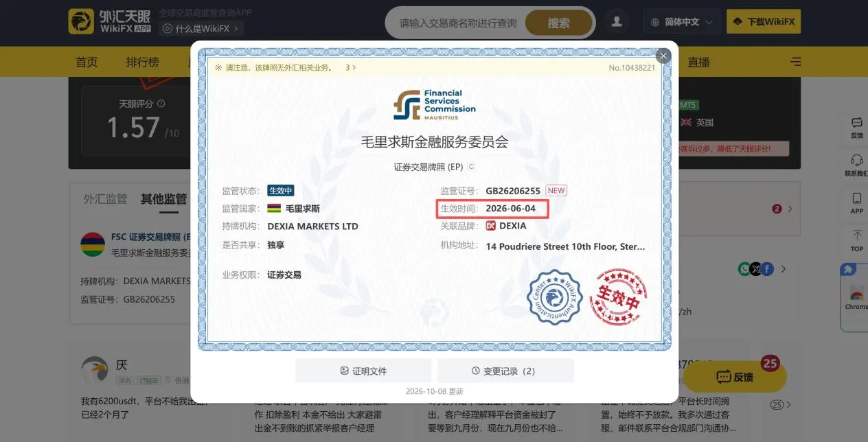Image resolution: width=868 pixels, height=442 pixels.
Task: Expand more share options chevron
Action: (784, 269)
